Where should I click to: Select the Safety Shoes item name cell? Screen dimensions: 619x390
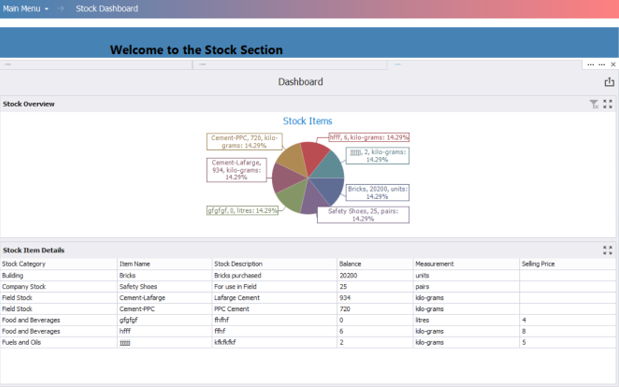pyautogui.click(x=165, y=287)
